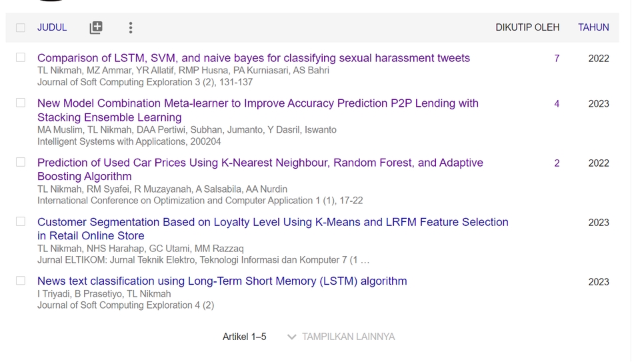This screenshot has height=364, width=640.
Task: Click Journal of Soft Computing Exploration 4 (2)
Action: click(x=126, y=305)
